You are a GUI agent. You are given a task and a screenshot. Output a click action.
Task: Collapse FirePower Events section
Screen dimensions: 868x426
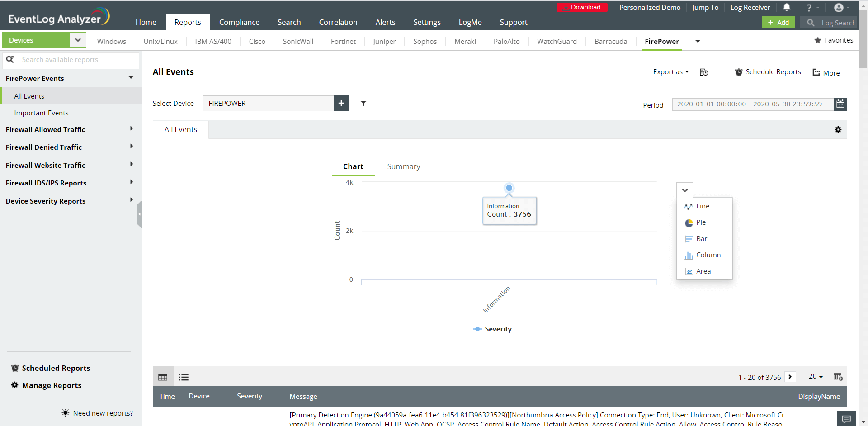point(131,78)
